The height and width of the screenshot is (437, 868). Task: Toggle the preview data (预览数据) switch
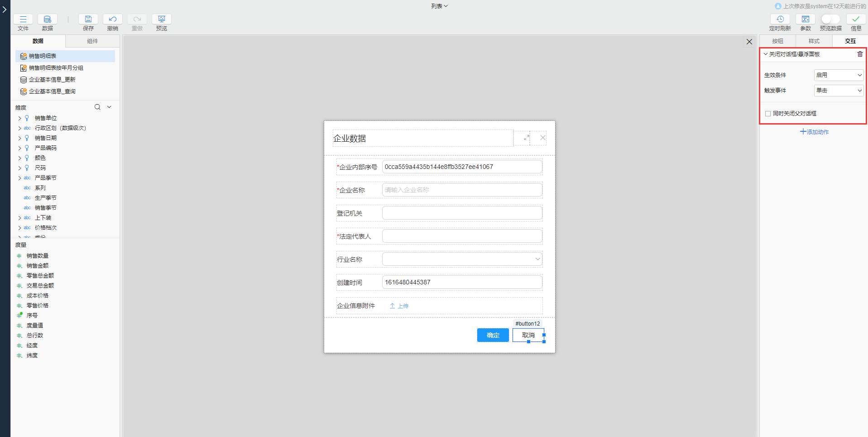(830, 19)
